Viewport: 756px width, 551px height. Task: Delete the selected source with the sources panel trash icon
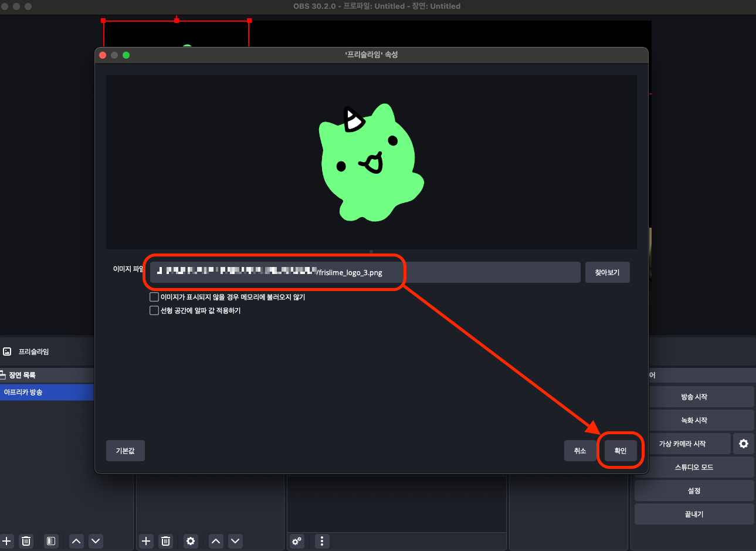point(166,541)
